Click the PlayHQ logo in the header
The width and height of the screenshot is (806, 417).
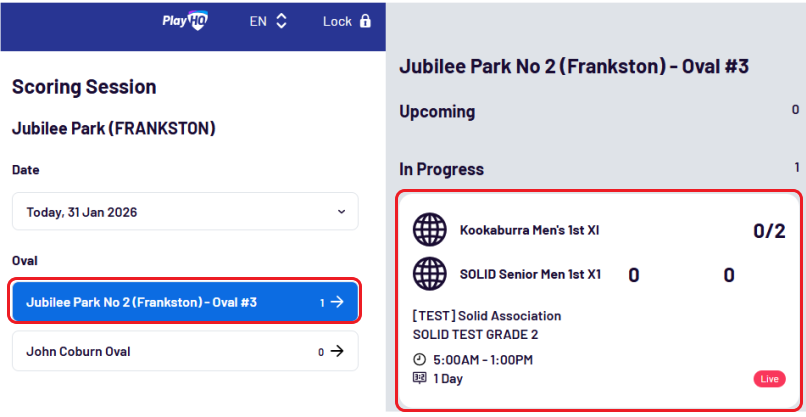pyautogui.click(x=184, y=21)
